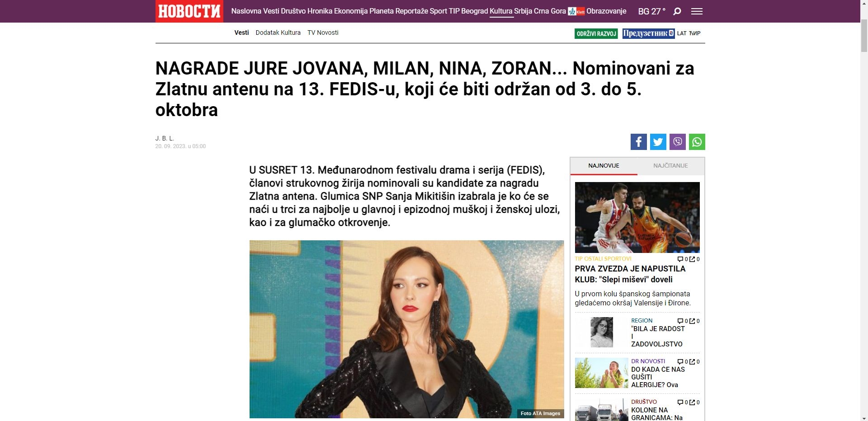Open the basketball article thumbnail

637,217
